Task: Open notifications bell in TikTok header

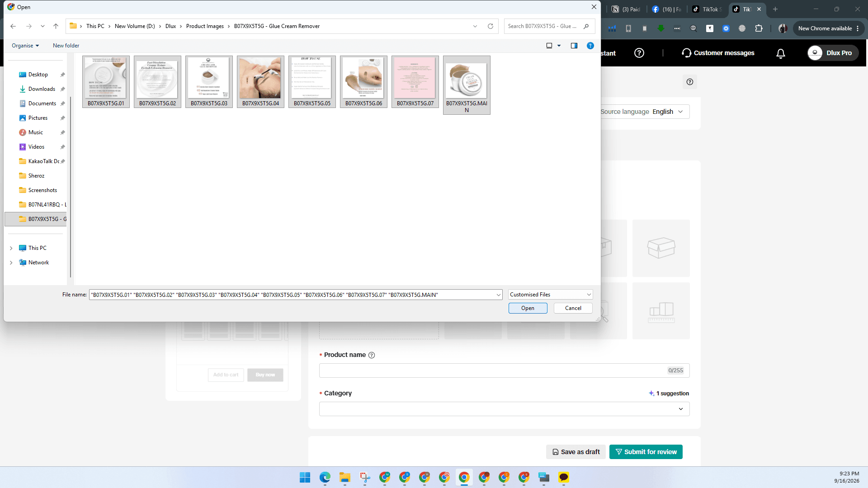Action: pos(780,53)
